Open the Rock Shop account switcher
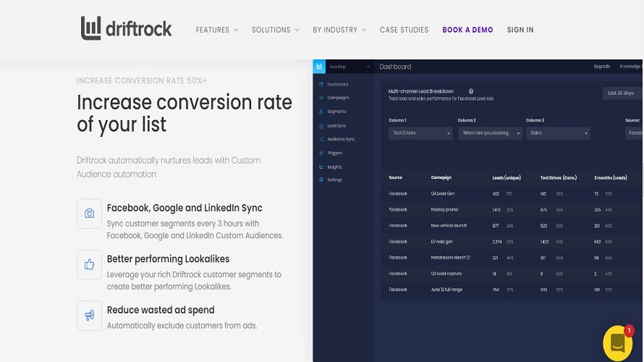Screen dimensions: 644x362 pos(349,67)
